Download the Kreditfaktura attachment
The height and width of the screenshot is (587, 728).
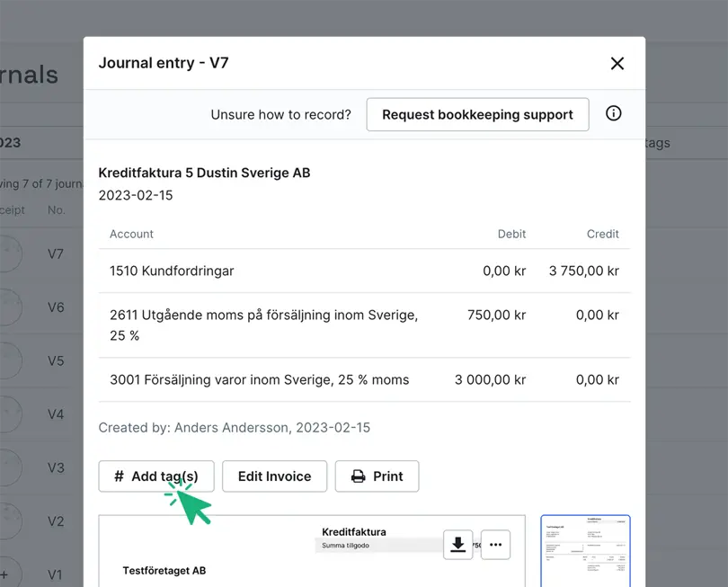point(457,544)
